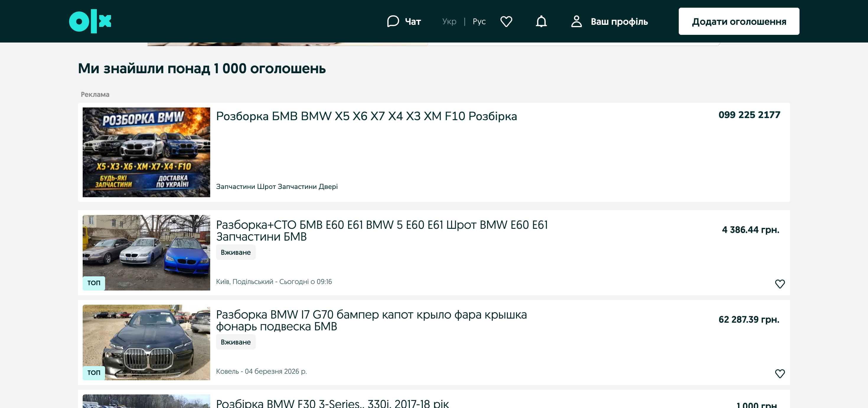
Task: Go to the OLX home logo
Action: pos(90,21)
